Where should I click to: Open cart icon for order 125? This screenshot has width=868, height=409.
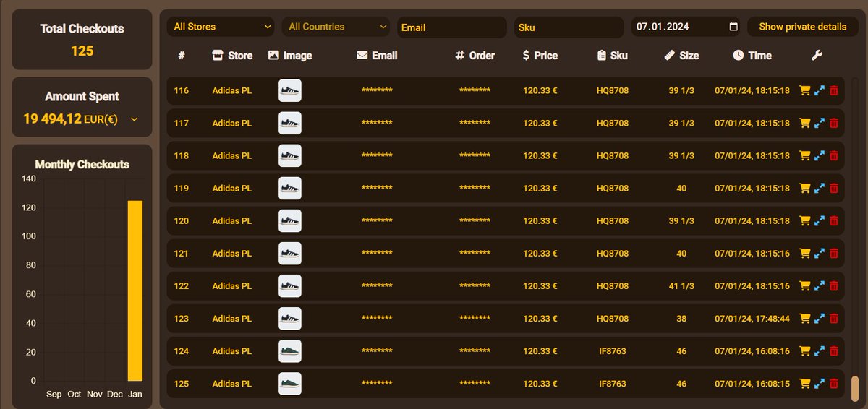tap(804, 383)
